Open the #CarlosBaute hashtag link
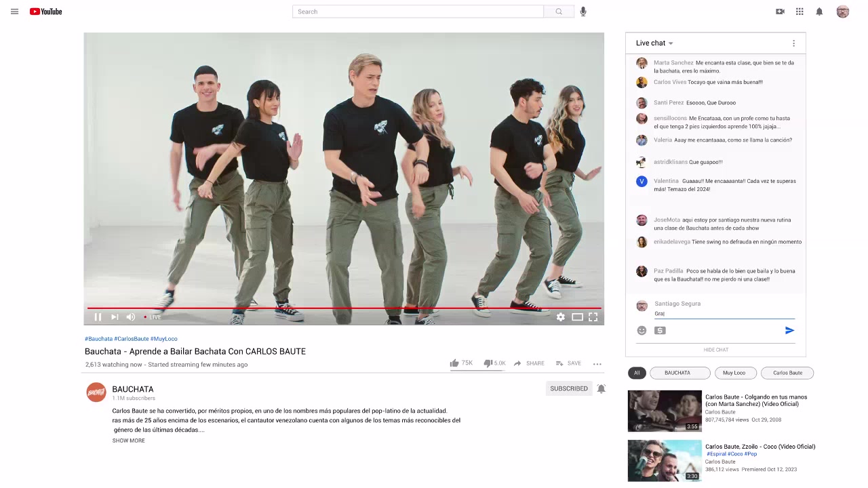The image size is (868, 488). pyautogui.click(x=132, y=339)
